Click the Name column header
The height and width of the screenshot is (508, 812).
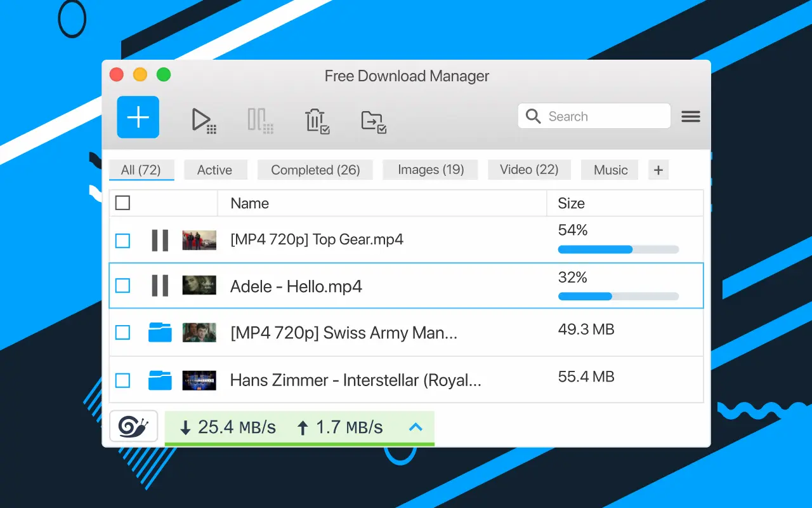250,203
